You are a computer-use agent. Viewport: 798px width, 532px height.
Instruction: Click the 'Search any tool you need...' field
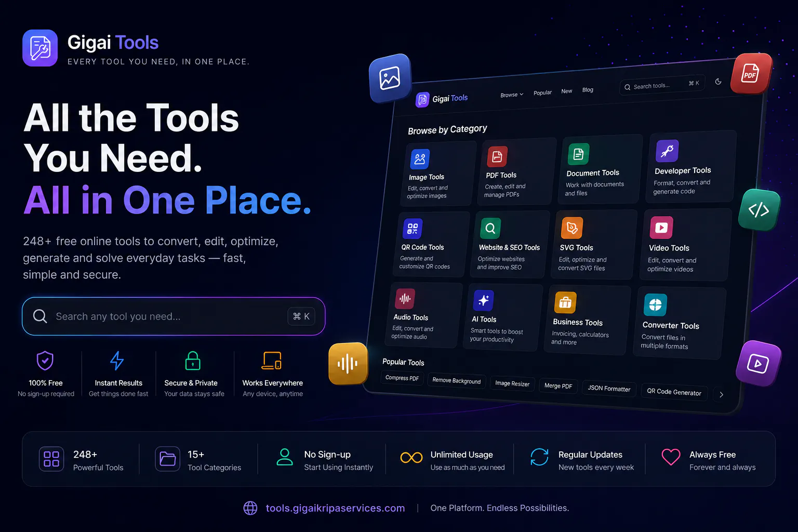(174, 316)
